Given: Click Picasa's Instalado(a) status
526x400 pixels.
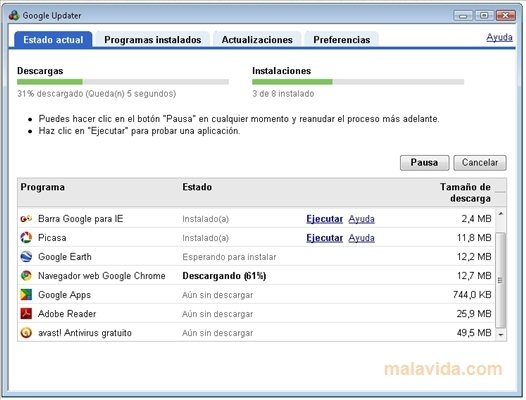Looking at the screenshot, I should 206,238.
